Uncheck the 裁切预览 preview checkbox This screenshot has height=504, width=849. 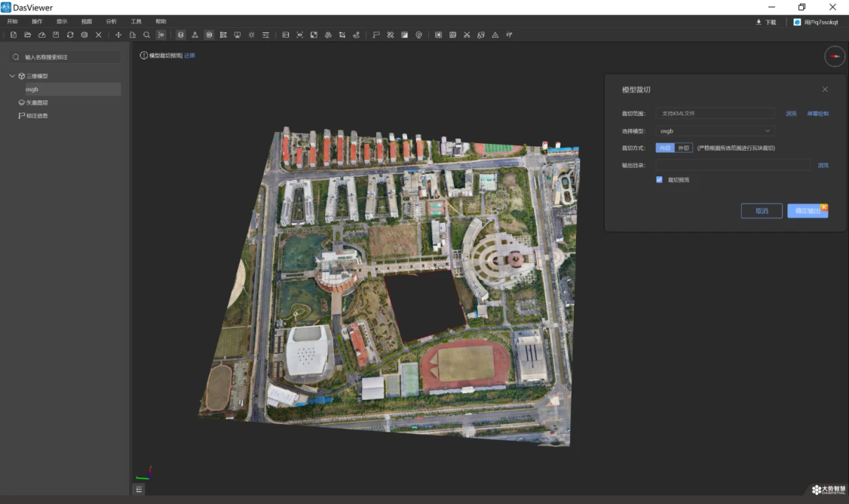[x=659, y=179]
